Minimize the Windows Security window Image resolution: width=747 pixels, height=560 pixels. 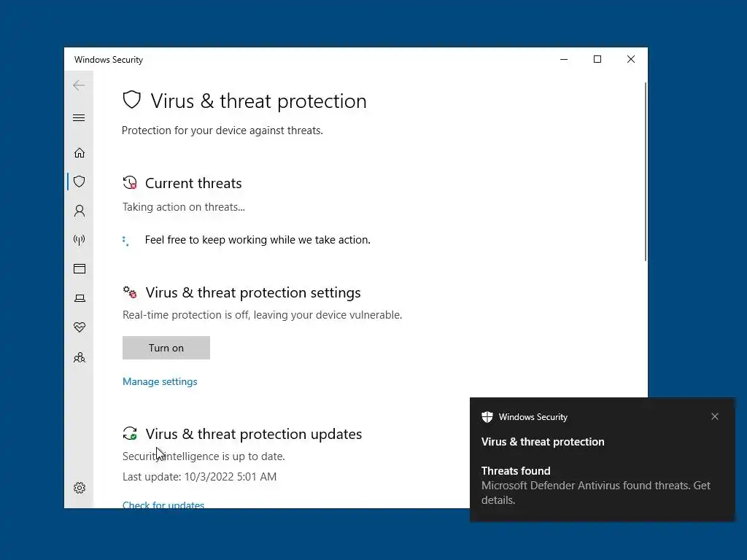(x=564, y=59)
